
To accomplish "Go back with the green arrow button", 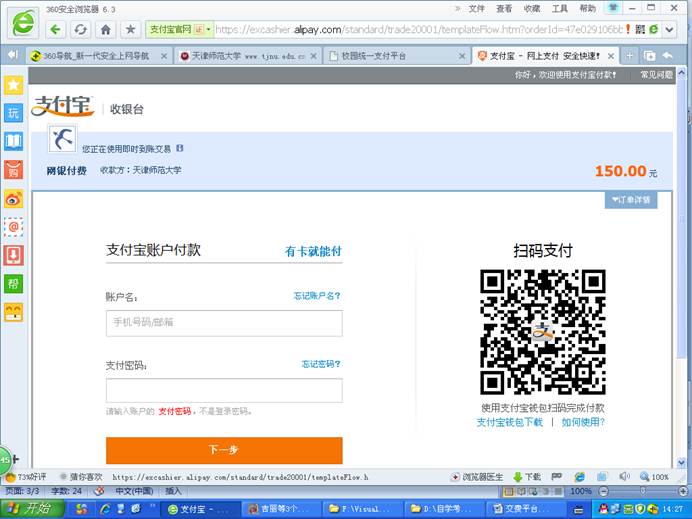I will pyautogui.click(x=55, y=30).
